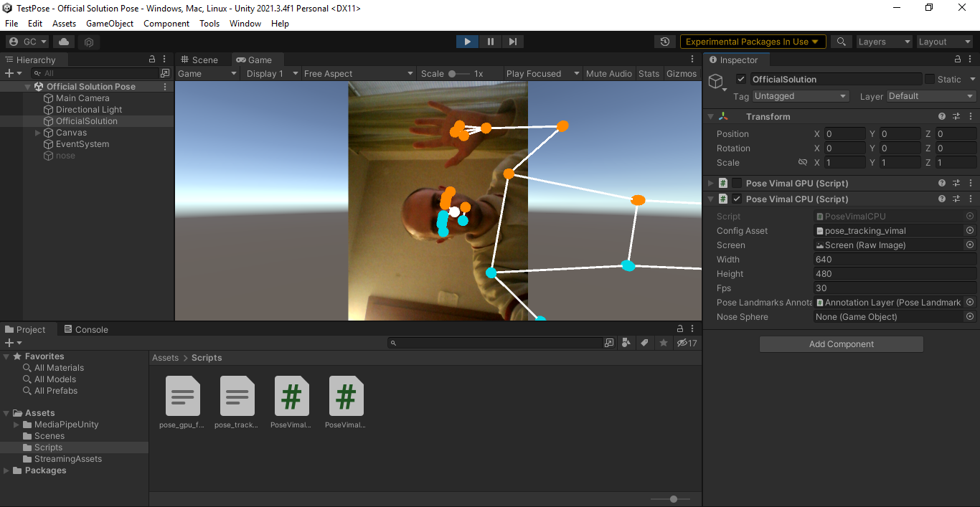
Task: Toggle Mute Audio in the Game view
Action: 608,73
